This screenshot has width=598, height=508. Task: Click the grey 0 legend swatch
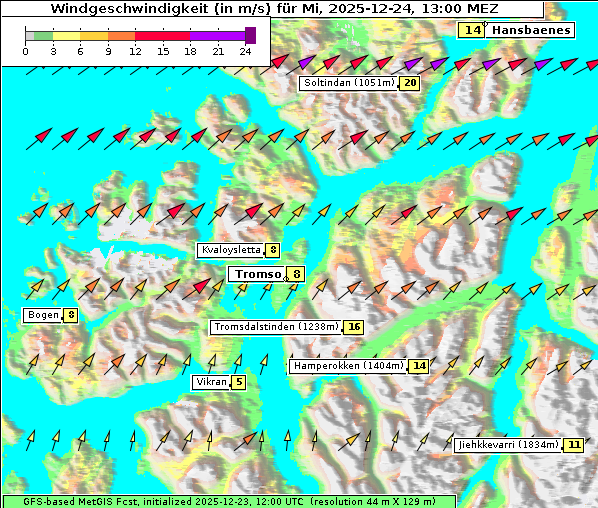[x=30, y=36]
